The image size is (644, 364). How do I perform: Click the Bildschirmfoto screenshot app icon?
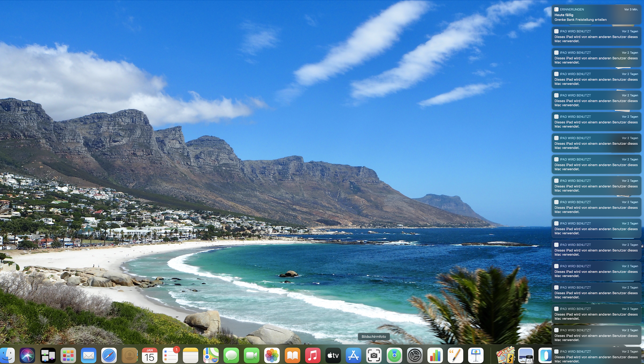[x=374, y=355]
